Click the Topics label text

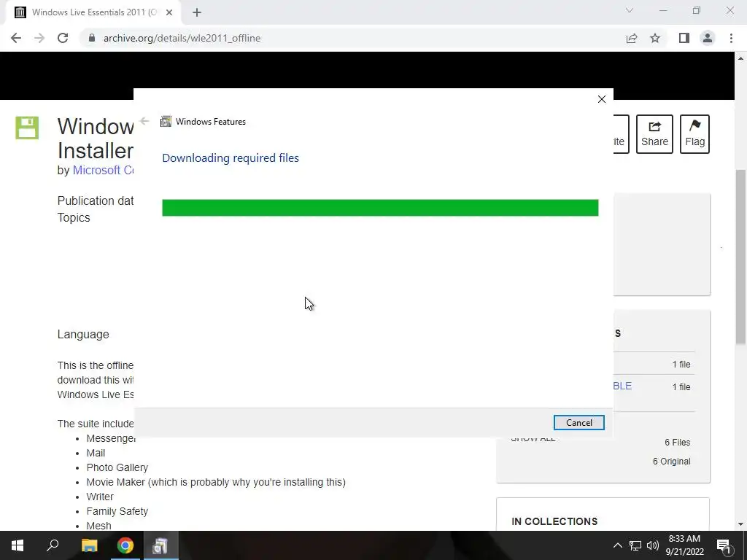click(x=74, y=217)
